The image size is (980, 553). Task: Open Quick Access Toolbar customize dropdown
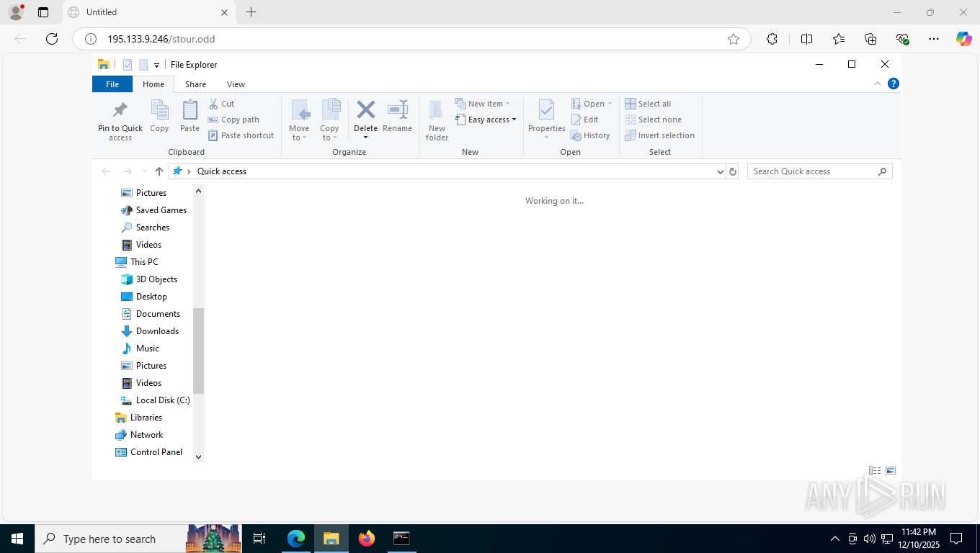(x=156, y=66)
